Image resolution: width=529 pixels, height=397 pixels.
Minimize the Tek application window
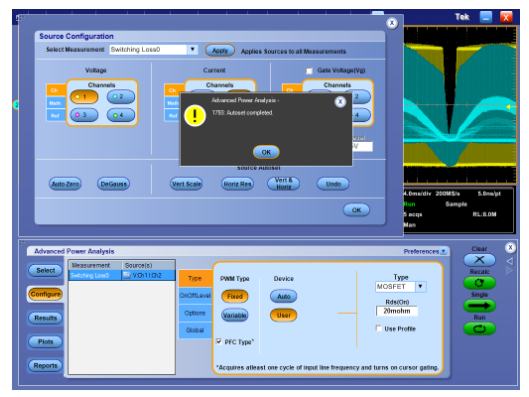tap(486, 17)
